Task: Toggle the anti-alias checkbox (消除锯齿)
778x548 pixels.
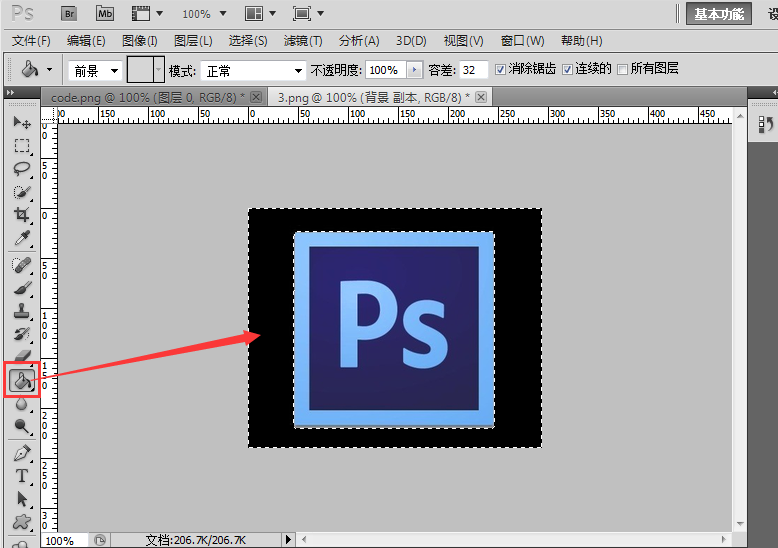Action: click(x=501, y=69)
